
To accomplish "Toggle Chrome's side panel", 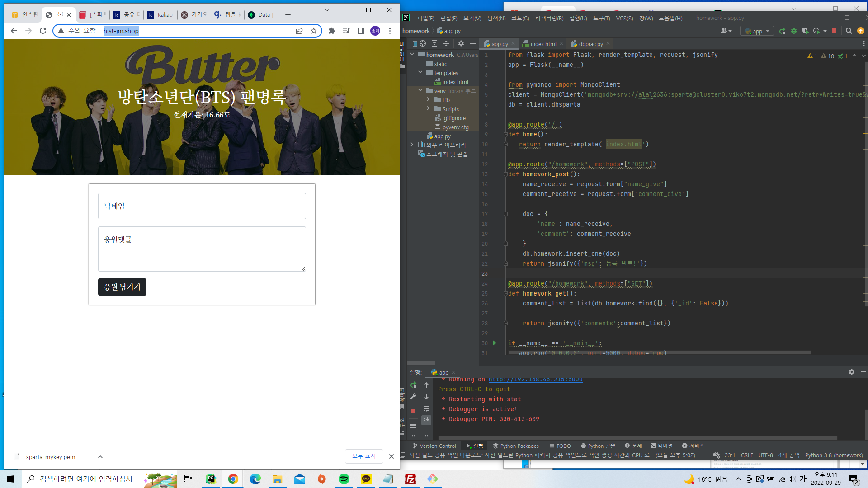I will click(361, 31).
